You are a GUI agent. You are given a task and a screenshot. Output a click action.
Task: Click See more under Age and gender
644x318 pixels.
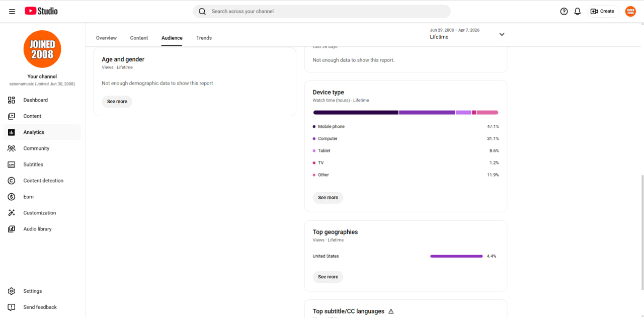[117, 102]
